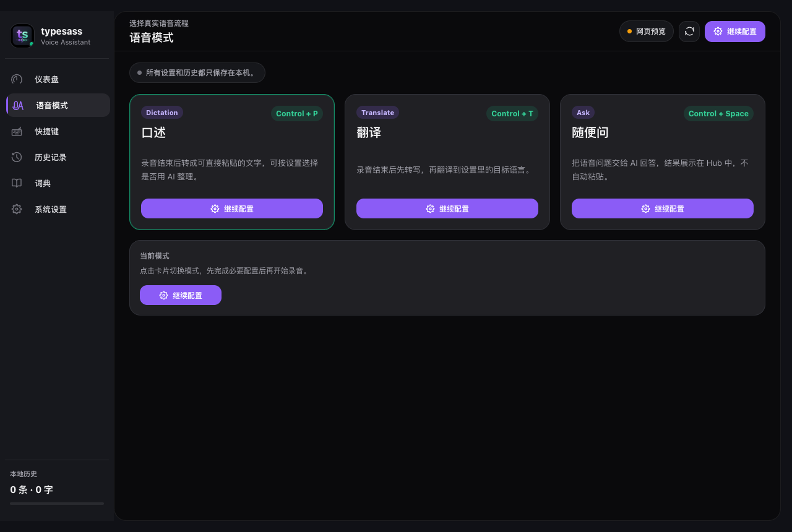This screenshot has height=532, width=792.
Task: Select 语音模式 sidebar item
Action: pos(58,105)
